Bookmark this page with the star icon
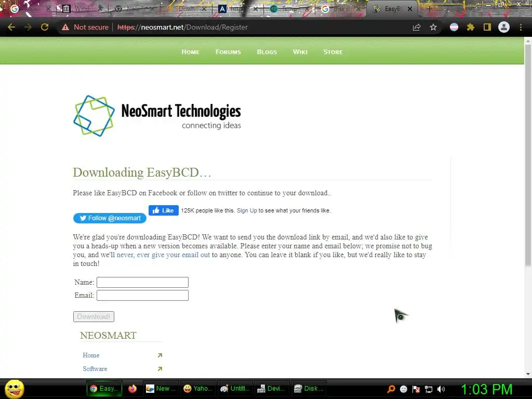This screenshot has height=399, width=532. click(x=433, y=27)
